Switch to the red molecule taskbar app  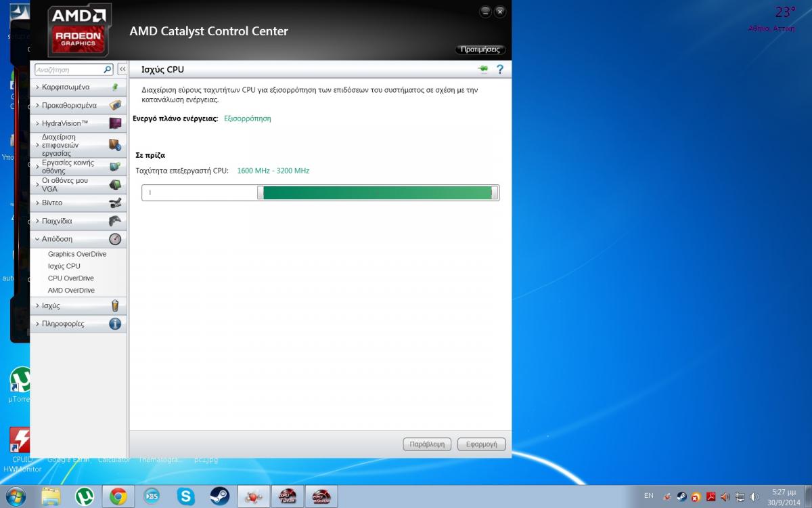pos(254,496)
